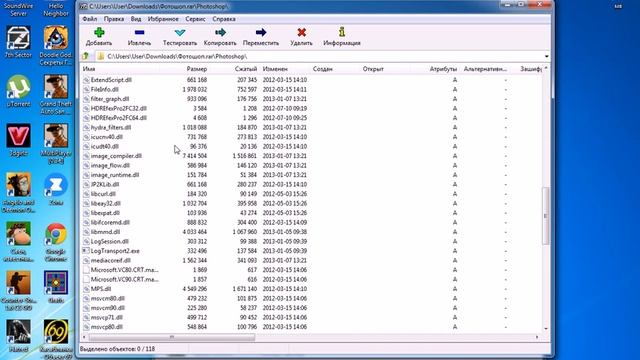Open the Информация (Info) toolbar icon
Image resolution: width=640 pixels, height=360 pixels.
click(342, 32)
